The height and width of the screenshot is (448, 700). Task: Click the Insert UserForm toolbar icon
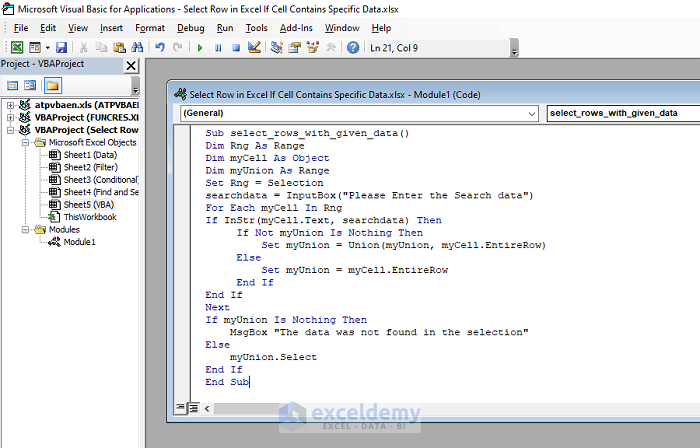pos(34,47)
